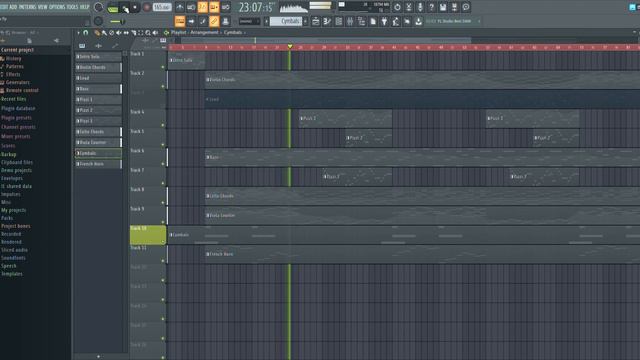The height and width of the screenshot is (360, 640).
Task: Click the note/brush icon in recording panel
Action: (x=202, y=21)
